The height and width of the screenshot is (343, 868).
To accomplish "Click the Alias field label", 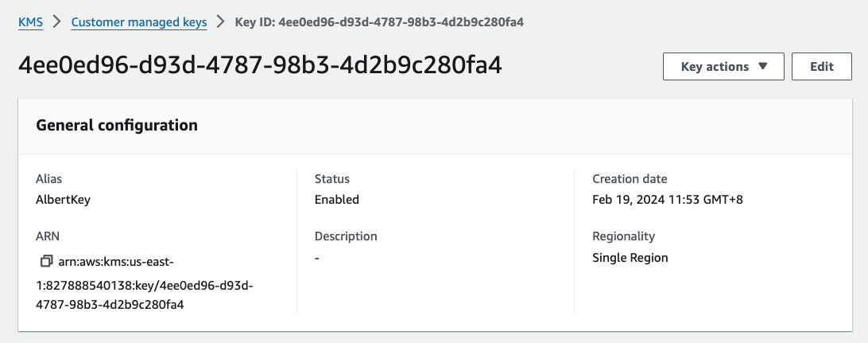I will 48,179.
